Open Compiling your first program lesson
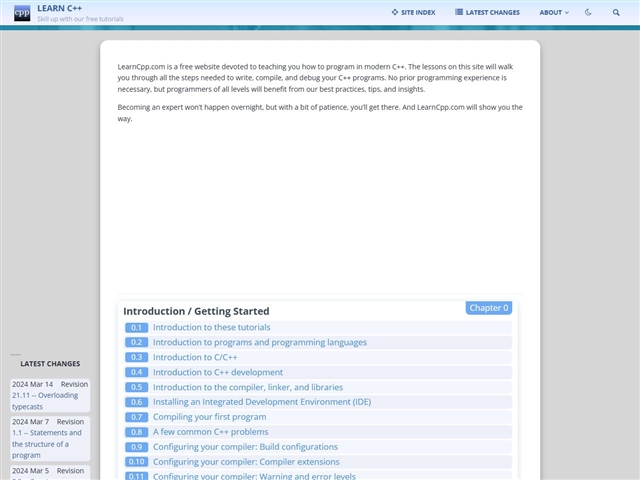The width and height of the screenshot is (640, 480). coord(209,417)
